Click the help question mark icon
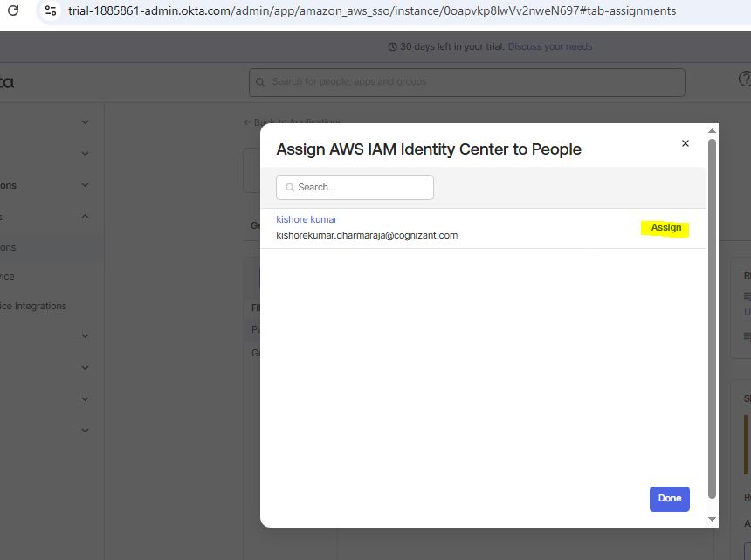Image resolution: width=751 pixels, height=560 pixels. [x=745, y=80]
